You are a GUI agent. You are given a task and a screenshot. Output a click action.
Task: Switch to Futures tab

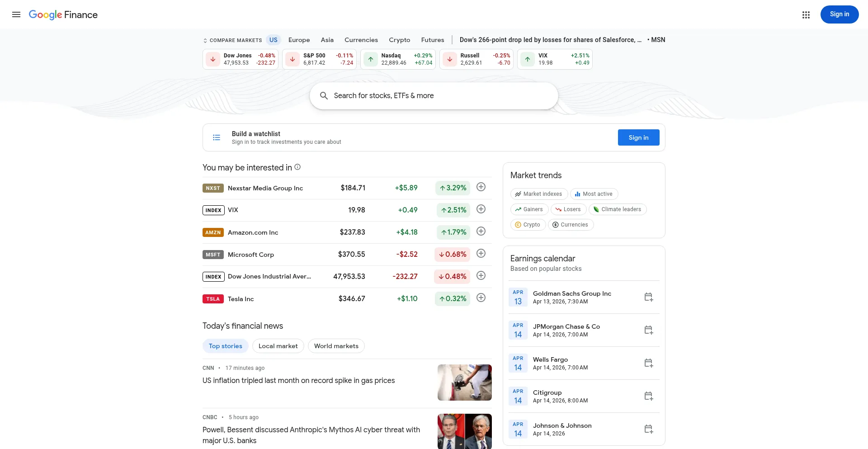pyautogui.click(x=433, y=40)
